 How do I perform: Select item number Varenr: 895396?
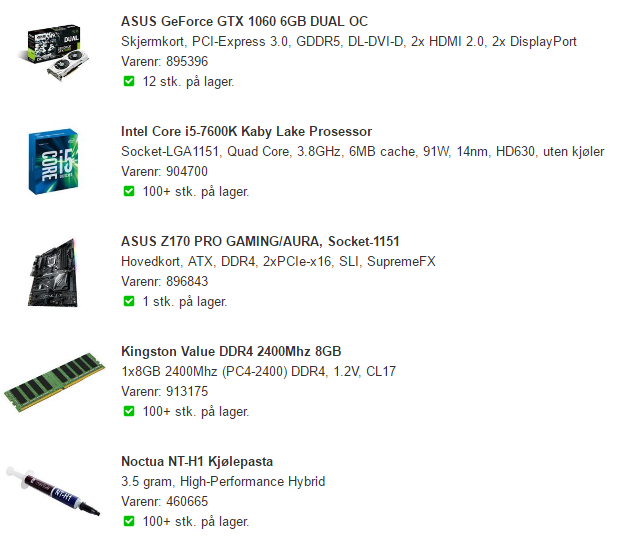[x=164, y=61]
